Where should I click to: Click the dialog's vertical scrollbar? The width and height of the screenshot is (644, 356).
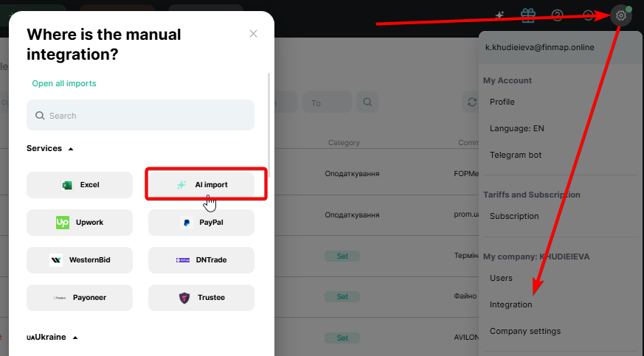tap(269, 125)
